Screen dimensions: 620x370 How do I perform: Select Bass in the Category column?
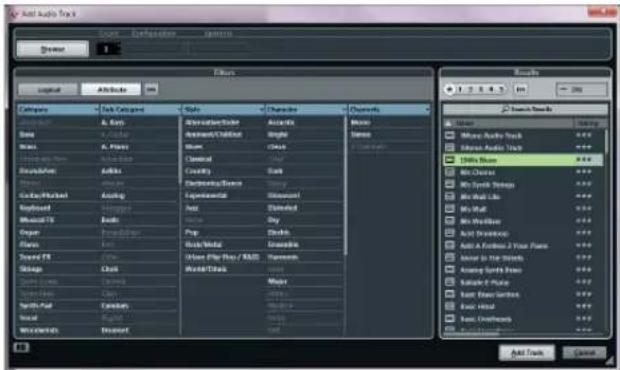click(x=27, y=135)
